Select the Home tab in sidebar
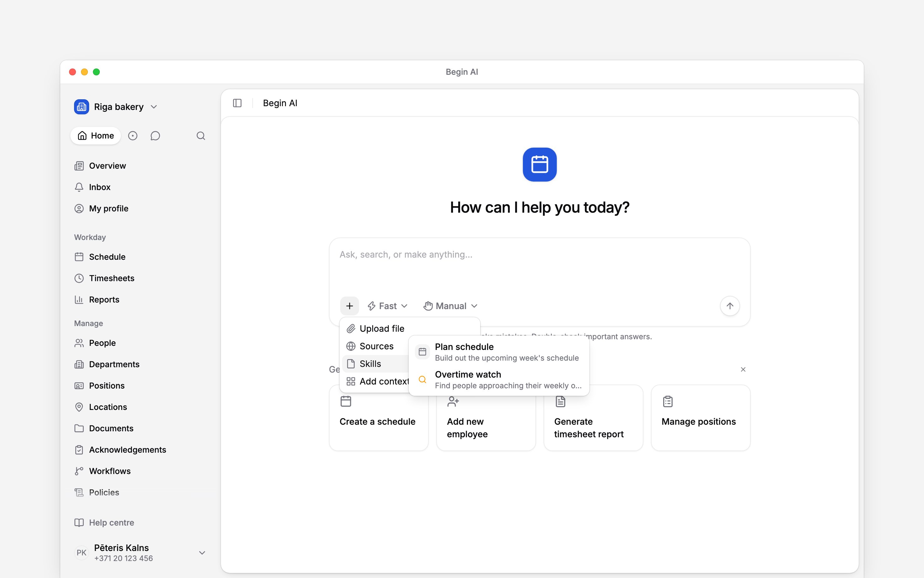 pyautogui.click(x=95, y=136)
